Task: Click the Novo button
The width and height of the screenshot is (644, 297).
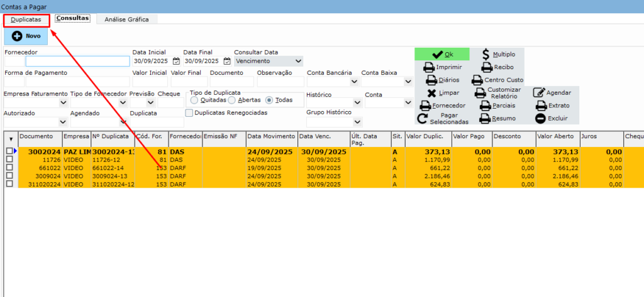Action: coord(26,36)
